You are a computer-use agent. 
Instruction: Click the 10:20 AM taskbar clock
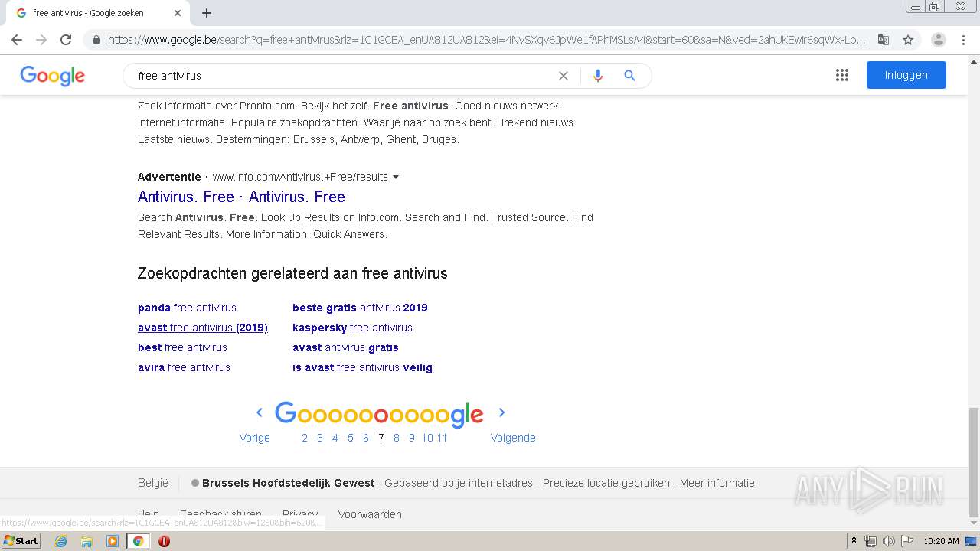(941, 541)
